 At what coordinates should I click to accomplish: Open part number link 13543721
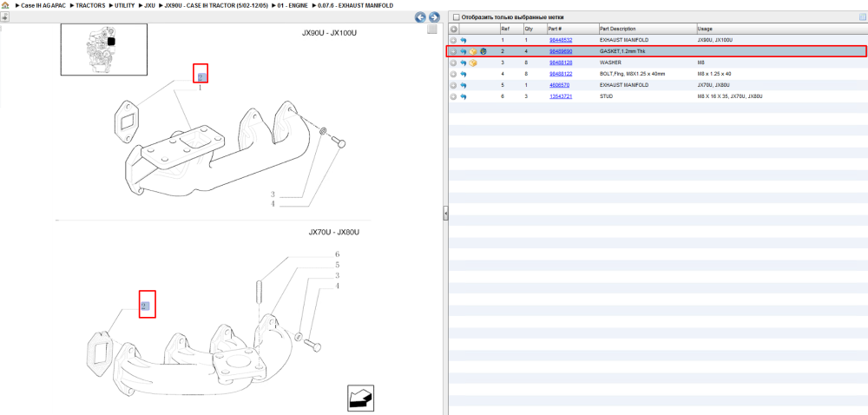(560, 96)
